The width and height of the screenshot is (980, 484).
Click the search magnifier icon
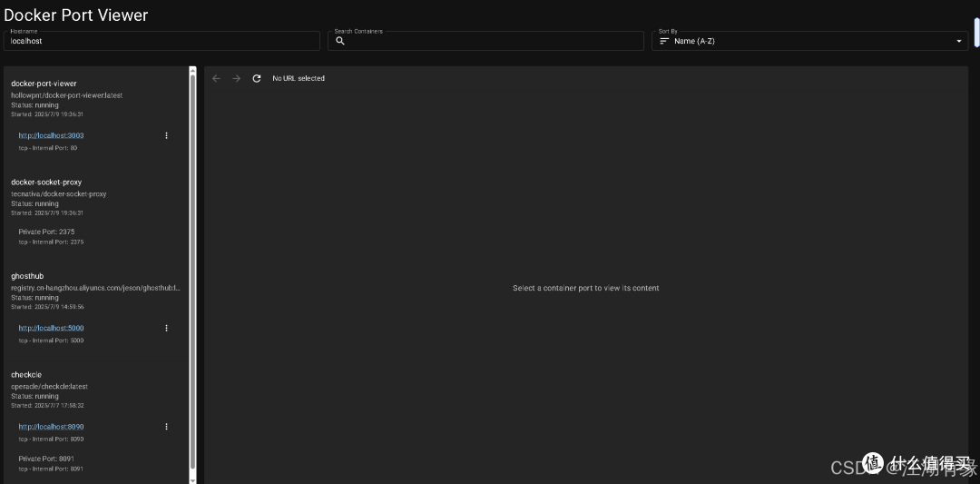tap(340, 41)
